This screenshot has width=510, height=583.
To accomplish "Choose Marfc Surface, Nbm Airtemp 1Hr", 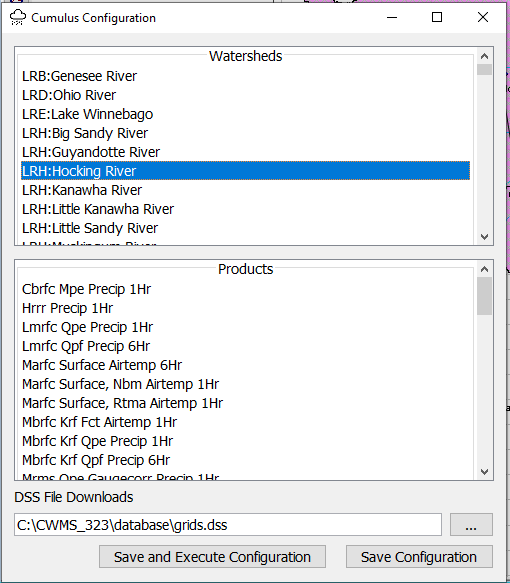I will click(245, 384).
